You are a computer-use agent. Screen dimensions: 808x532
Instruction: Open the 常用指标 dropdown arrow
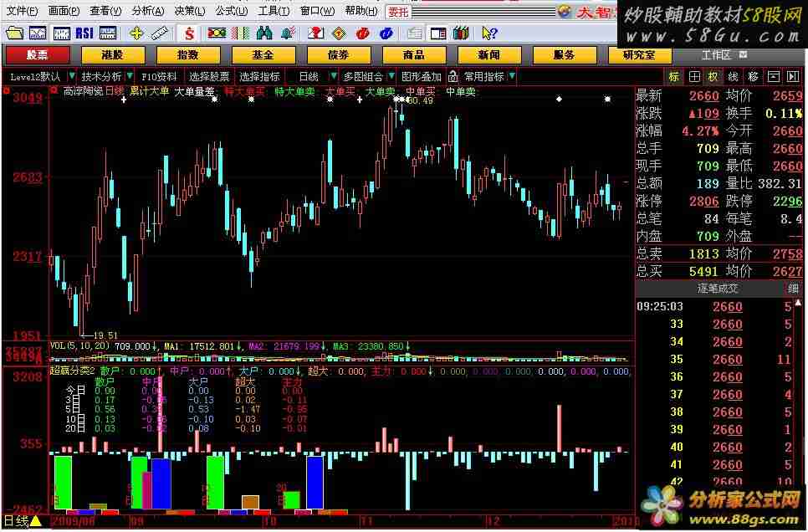point(512,76)
